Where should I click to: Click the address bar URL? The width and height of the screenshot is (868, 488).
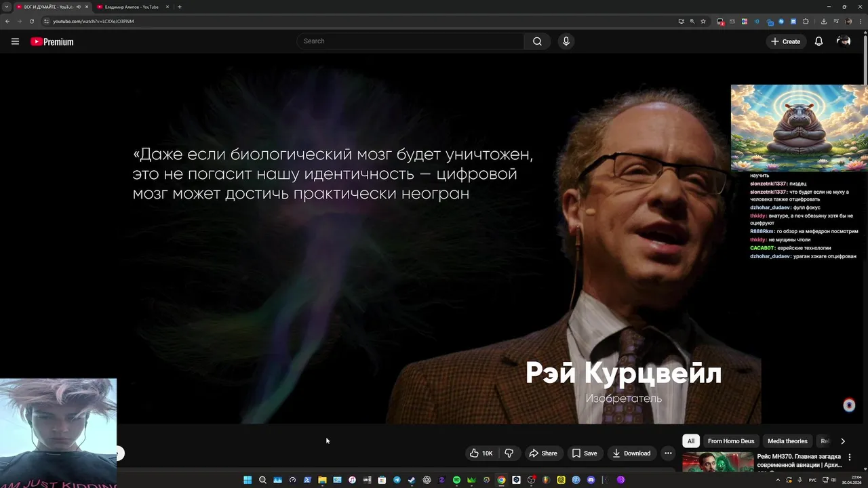coord(94,21)
